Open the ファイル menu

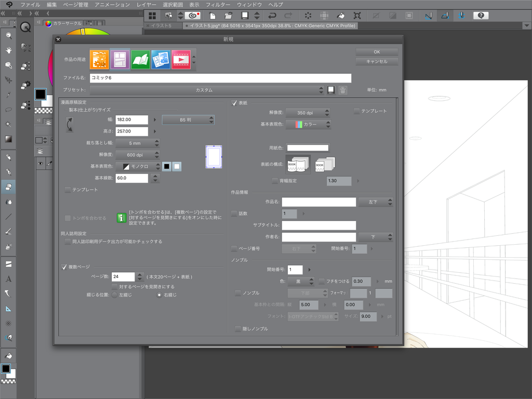[30, 5]
